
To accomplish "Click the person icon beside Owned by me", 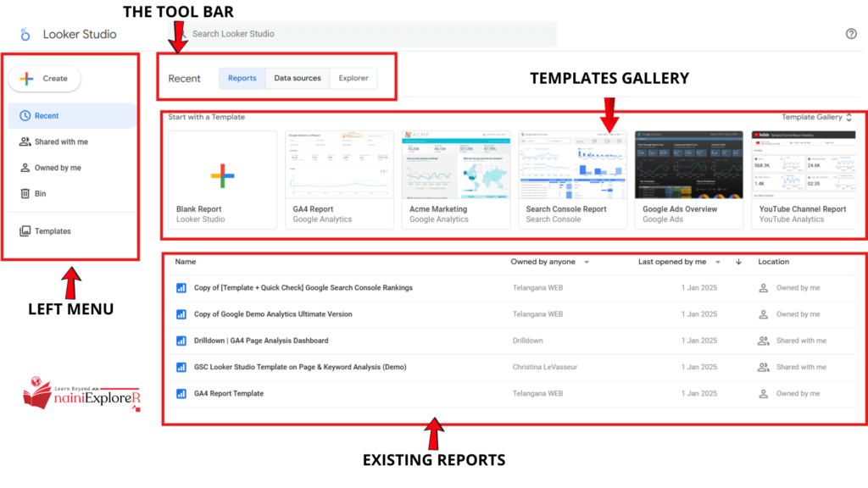I will tap(25, 168).
